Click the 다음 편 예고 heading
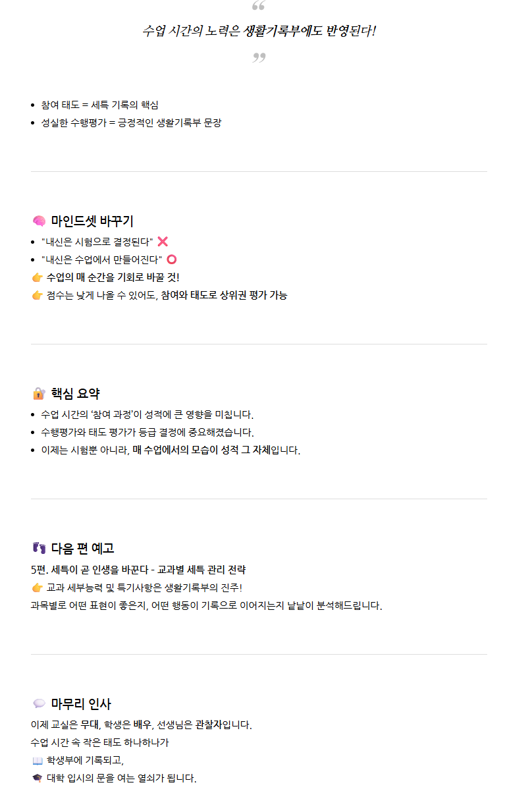Image resolution: width=532 pixels, height=795 pixels. point(82,548)
